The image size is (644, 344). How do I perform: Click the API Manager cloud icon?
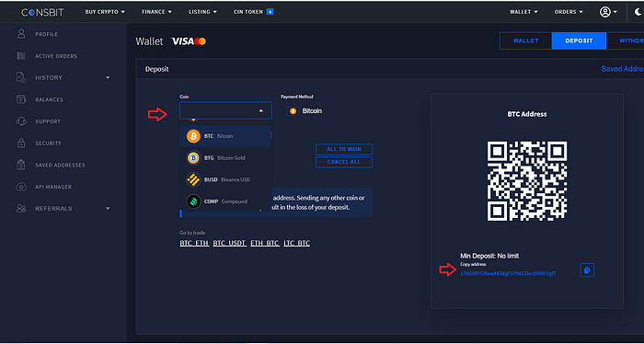point(21,187)
